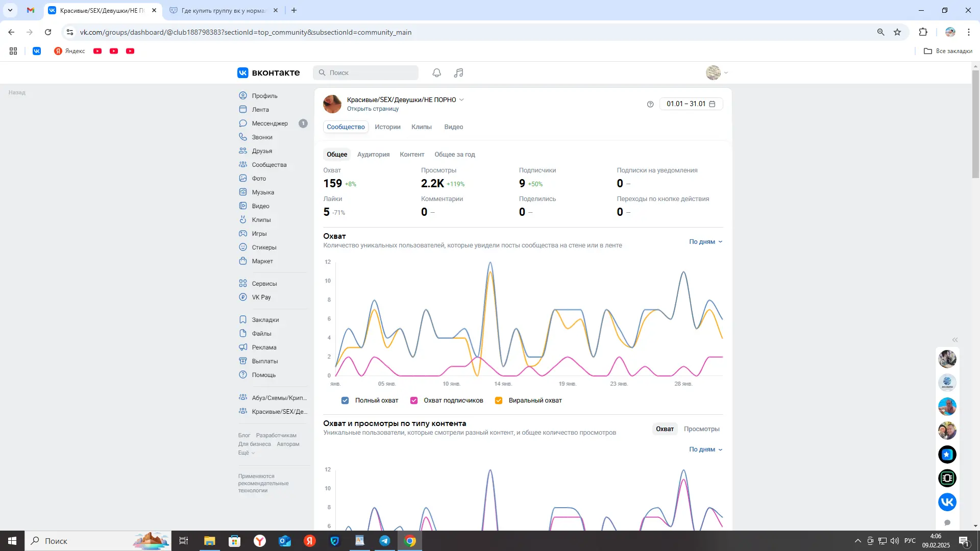Viewport: 980px width, 551px height.
Task: Select the Контент subtab
Action: pyautogui.click(x=412, y=155)
